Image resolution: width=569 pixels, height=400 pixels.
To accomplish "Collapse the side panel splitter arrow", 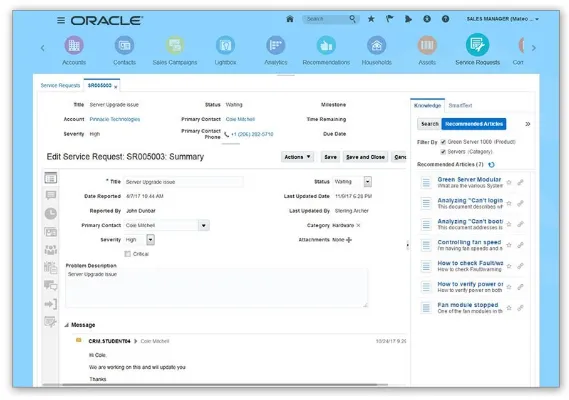I will [408, 246].
